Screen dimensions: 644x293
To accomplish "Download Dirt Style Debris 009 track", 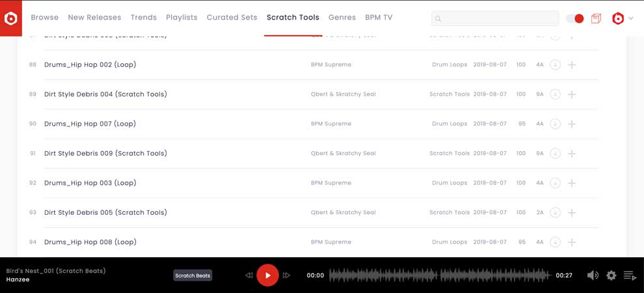I will [x=556, y=154].
